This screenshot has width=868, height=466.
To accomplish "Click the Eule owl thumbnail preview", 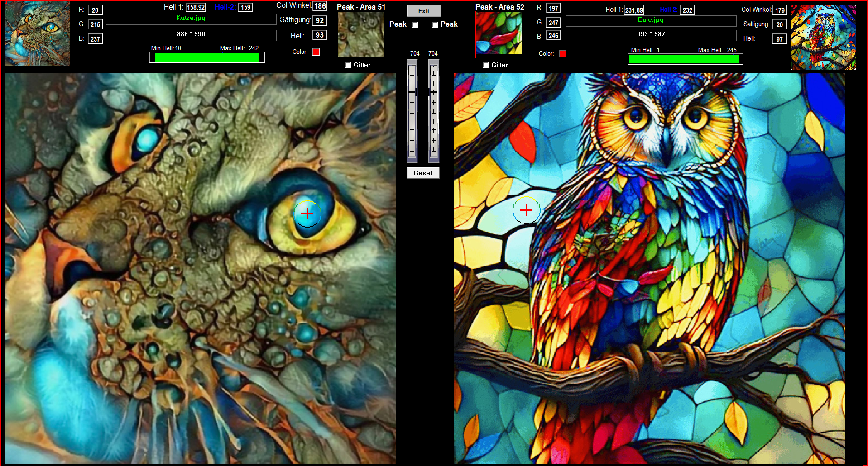I will click(823, 37).
